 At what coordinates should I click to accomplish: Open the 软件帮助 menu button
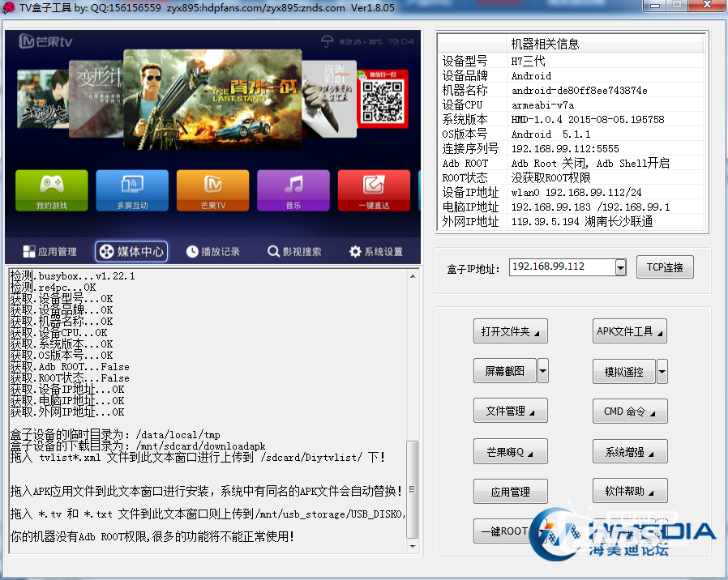tap(630, 491)
